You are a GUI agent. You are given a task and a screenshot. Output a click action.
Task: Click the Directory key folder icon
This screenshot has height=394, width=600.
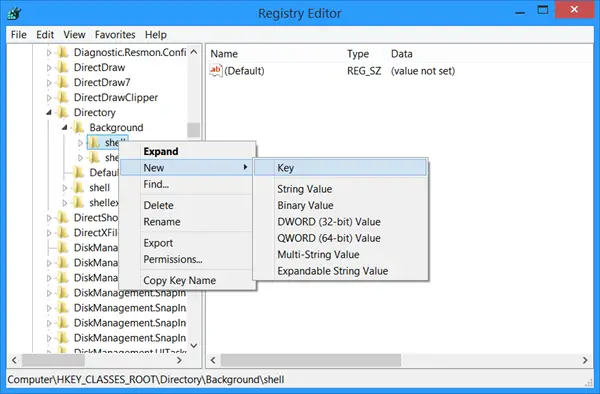tap(63, 112)
